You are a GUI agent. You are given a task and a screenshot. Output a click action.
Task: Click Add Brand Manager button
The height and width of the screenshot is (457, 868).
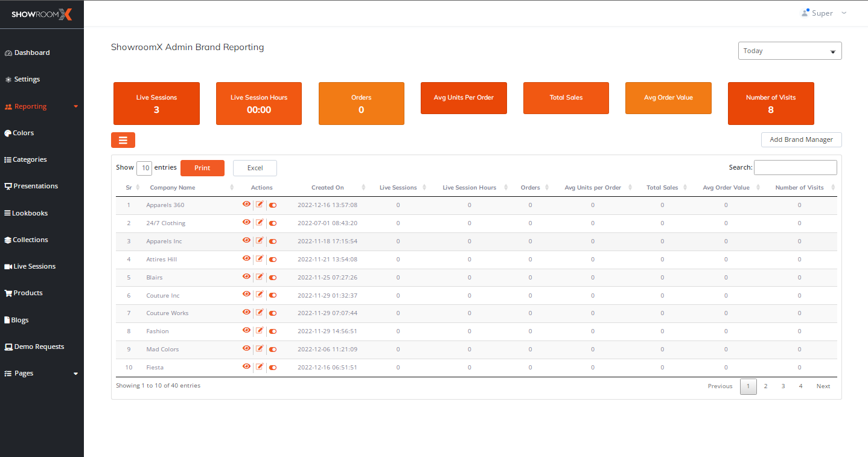(801, 139)
